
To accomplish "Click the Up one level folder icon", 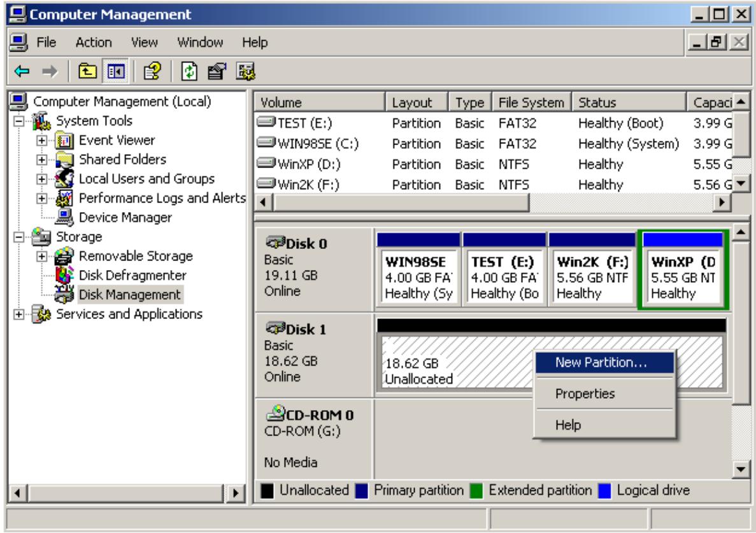I will click(87, 72).
